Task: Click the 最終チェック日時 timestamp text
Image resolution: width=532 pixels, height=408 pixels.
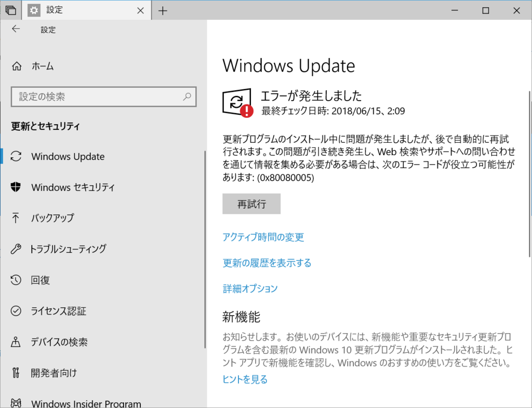Action: pos(333,111)
